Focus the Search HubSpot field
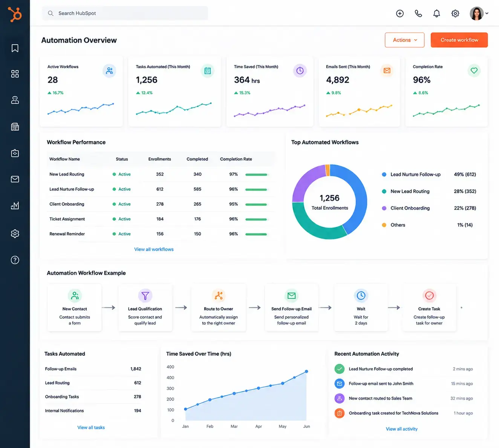 point(125,13)
